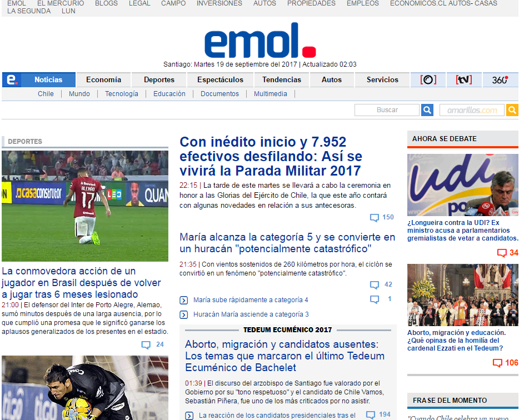Click the UDI debate photo thumbnail

(x=462, y=185)
